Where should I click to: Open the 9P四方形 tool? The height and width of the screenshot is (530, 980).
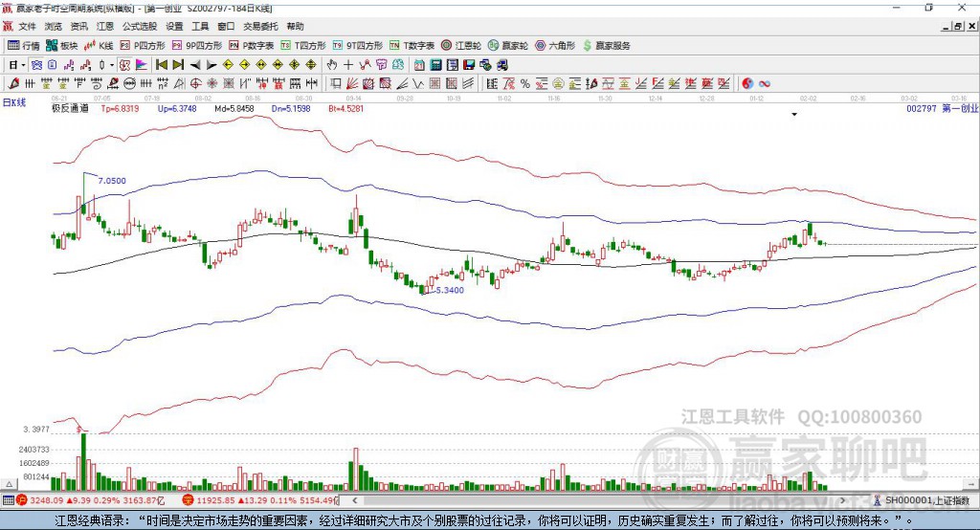197,46
